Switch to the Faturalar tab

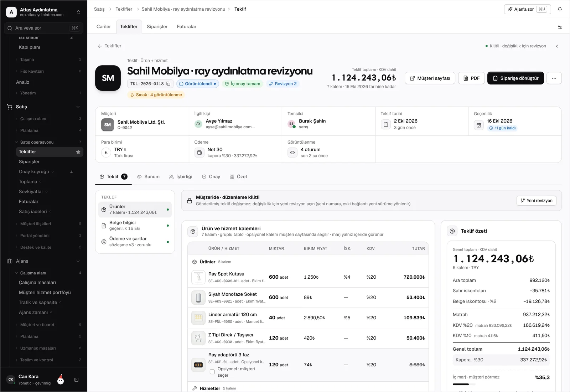point(187,27)
